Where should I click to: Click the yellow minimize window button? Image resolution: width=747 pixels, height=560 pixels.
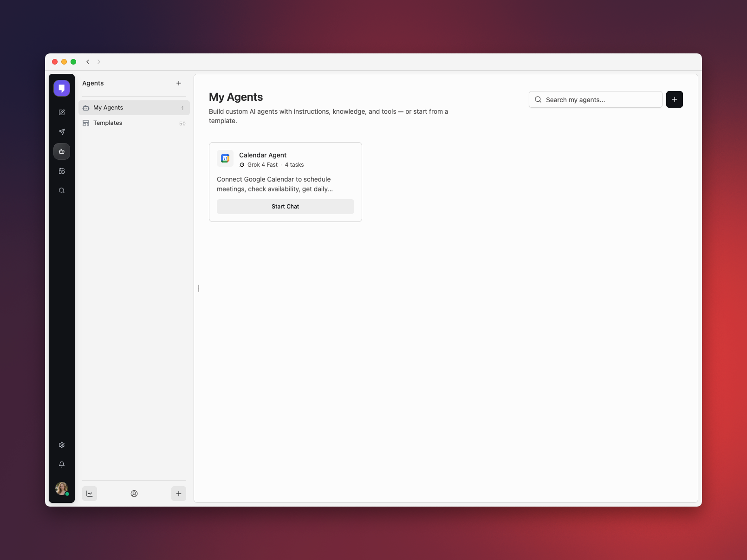pyautogui.click(x=64, y=62)
